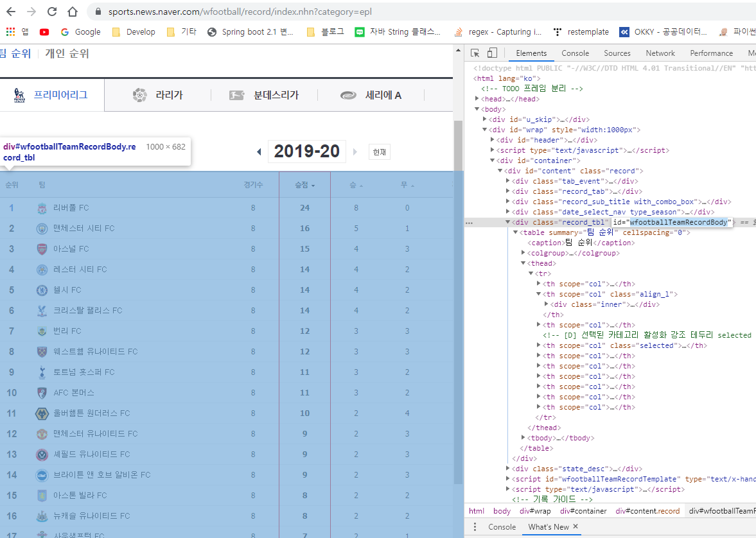Open the 개인 순위 tab
The image size is (756, 538).
[67, 53]
